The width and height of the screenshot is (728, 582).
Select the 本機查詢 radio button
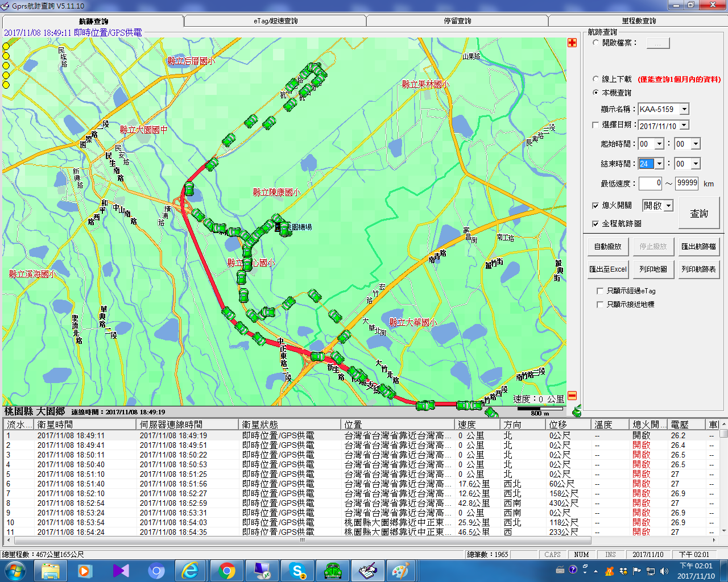[x=596, y=93]
